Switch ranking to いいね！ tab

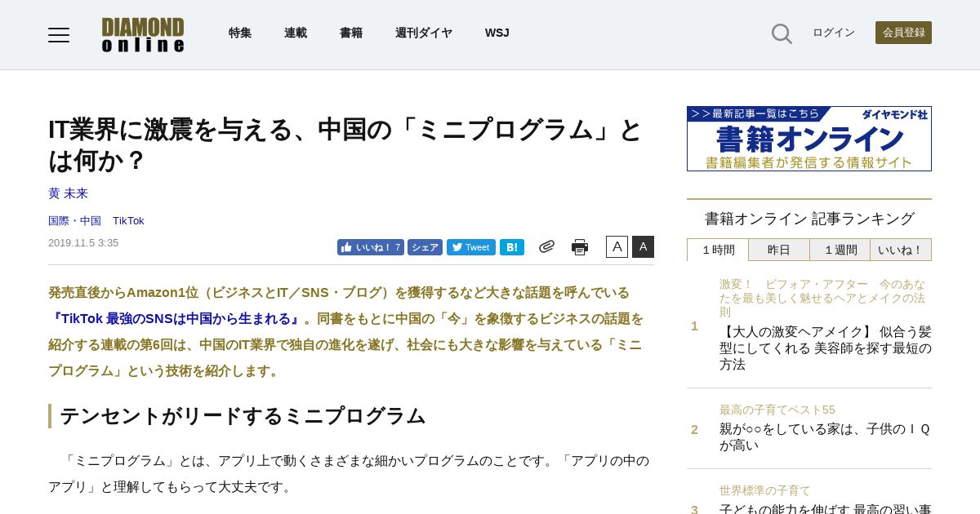[901, 250]
